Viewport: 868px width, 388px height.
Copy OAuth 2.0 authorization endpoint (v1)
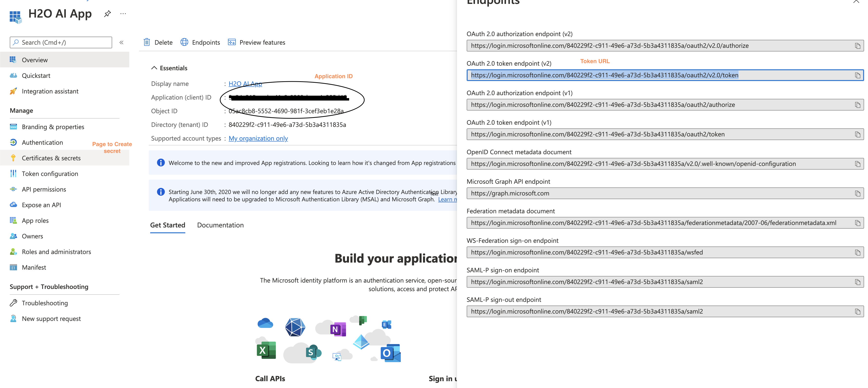pyautogui.click(x=858, y=105)
